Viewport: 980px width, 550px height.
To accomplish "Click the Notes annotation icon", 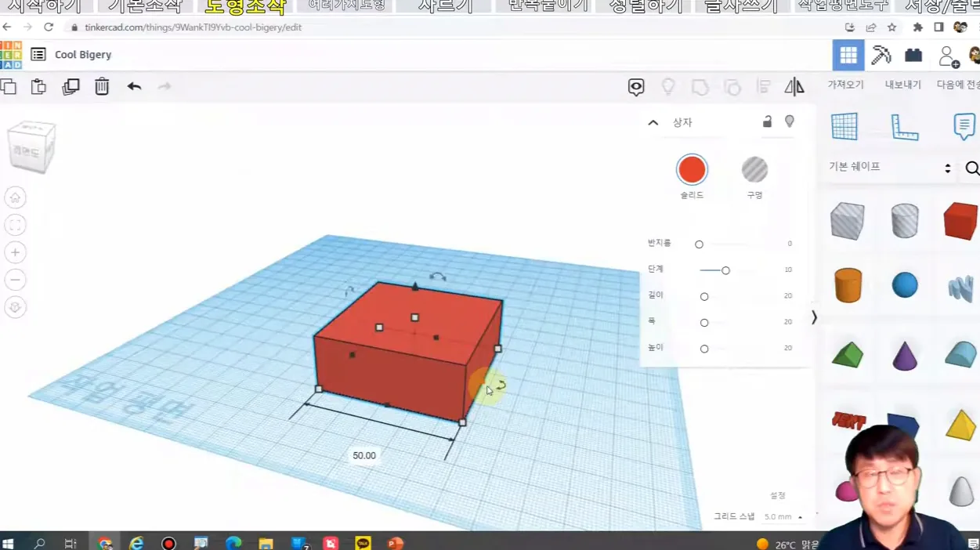I will point(964,126).
